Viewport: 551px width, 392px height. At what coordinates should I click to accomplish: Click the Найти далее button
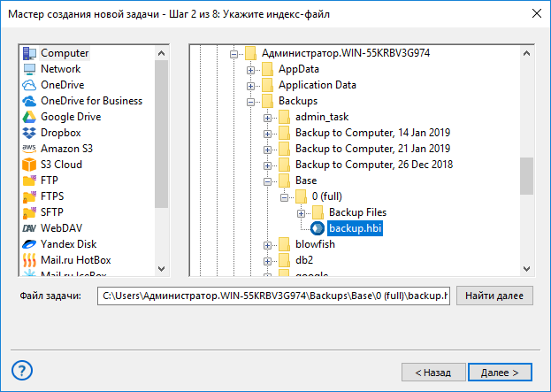pyautogui.click(x=494, y=296)
